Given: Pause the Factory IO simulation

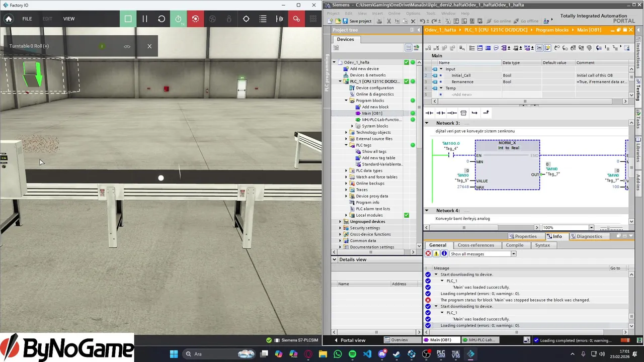Looking at the screenshot, I should point(145,19).
